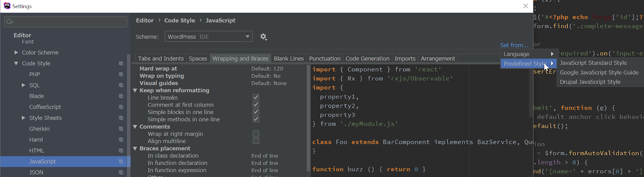This screenshot has width=644, height=177.
Task: Switch to the Spaces tab
Action: tap(198, 58)
